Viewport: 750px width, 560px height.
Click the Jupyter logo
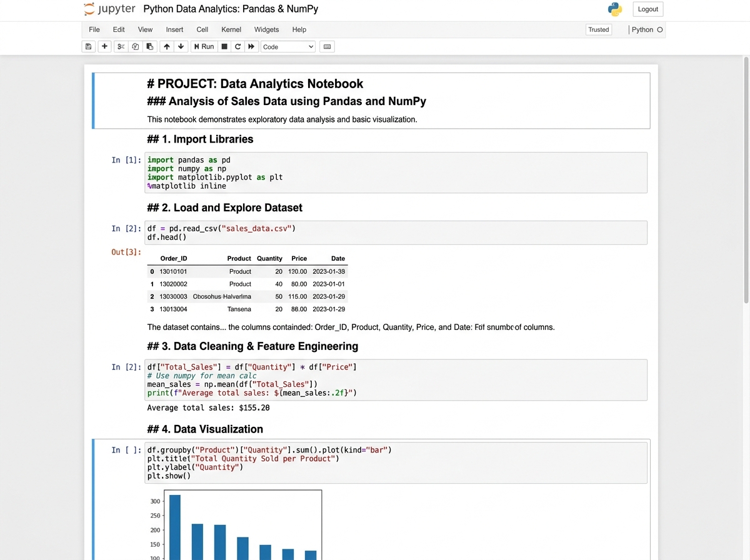[x=109, y=9]
